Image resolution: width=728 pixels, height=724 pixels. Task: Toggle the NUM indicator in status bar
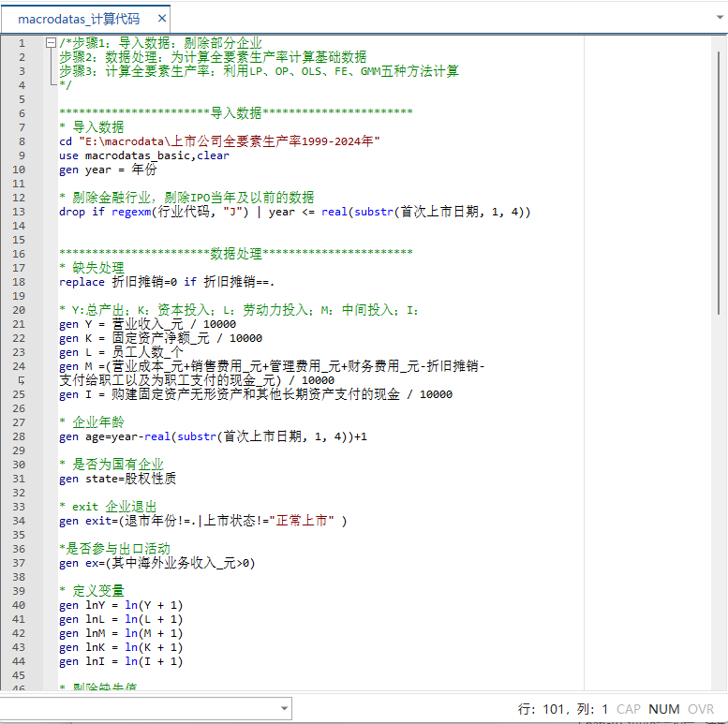click(663, 709)
